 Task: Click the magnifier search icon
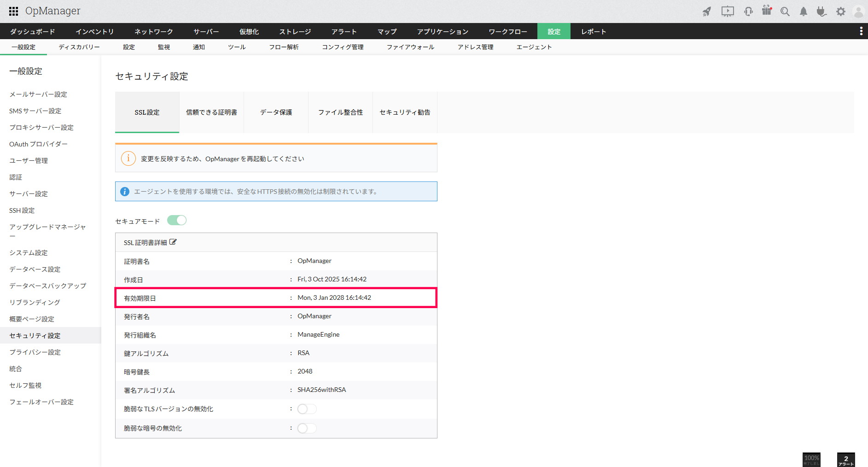(785, 12)
